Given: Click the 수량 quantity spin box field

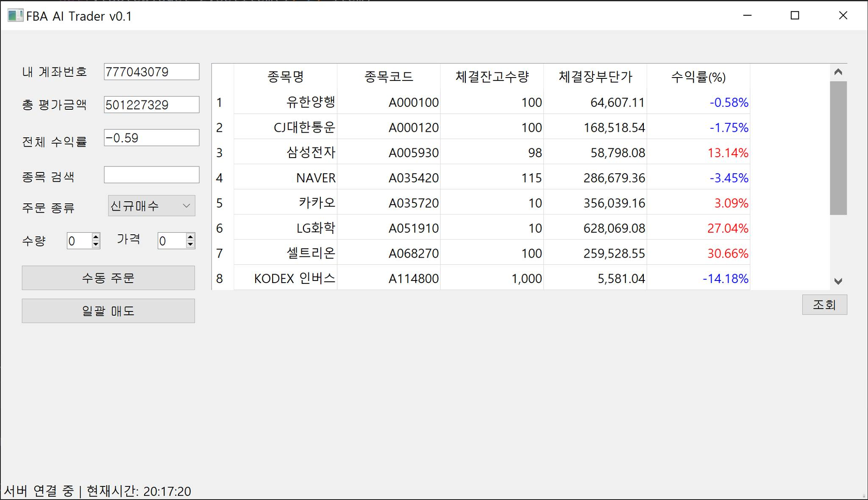Looking at the screenshot, I should [79, 241].
